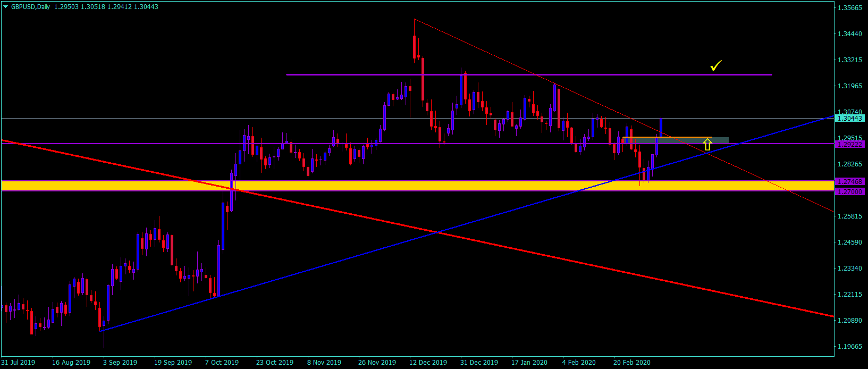Click the 4 Feb 2020 date label

579,363
